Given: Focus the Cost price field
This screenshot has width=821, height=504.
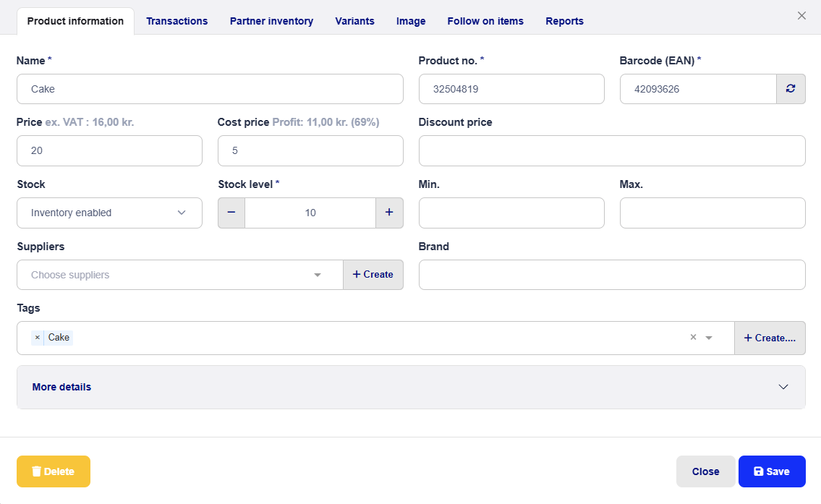Looking at the screenshot, I should point(310,150).
